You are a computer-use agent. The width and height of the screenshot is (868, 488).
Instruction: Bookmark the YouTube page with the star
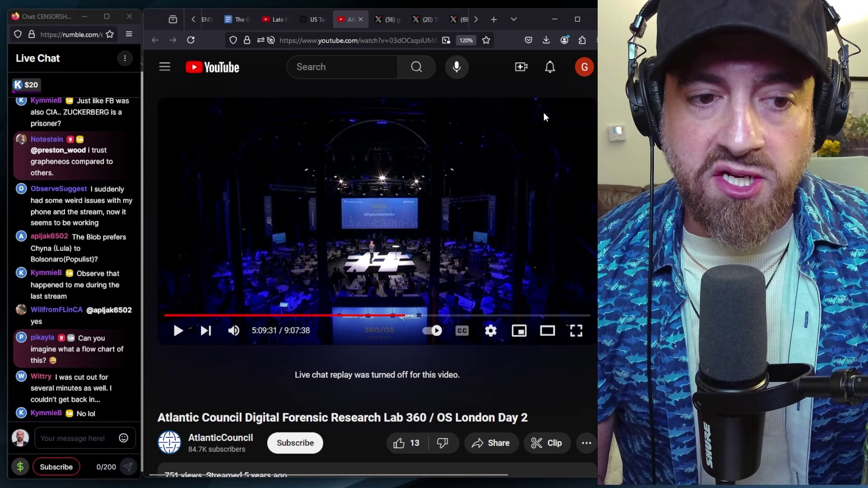[486, 40]
